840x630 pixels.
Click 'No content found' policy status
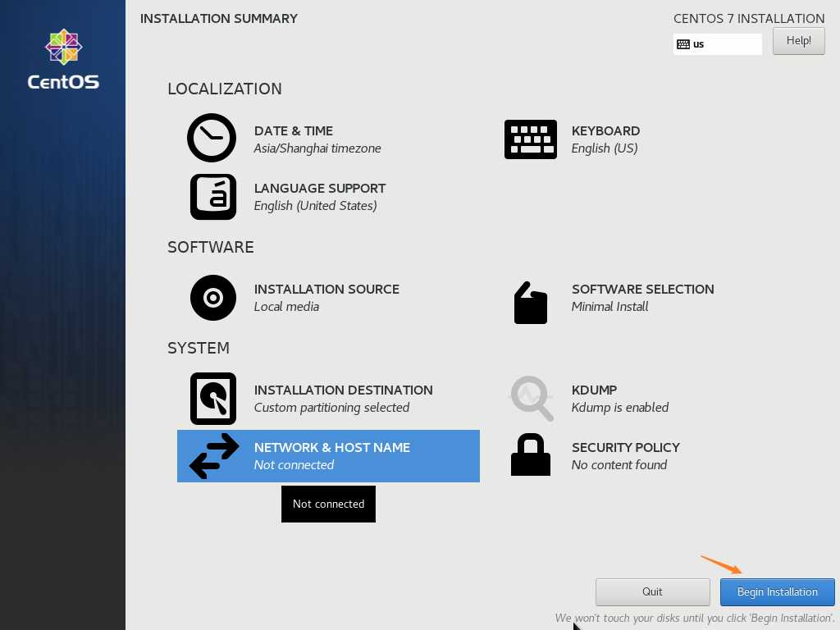(619, 465)
